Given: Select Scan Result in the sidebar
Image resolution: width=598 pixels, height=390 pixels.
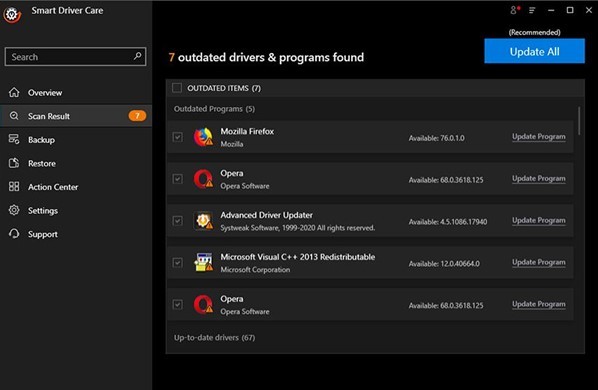Looking at the screenshot, I should (x=76, y=116).
